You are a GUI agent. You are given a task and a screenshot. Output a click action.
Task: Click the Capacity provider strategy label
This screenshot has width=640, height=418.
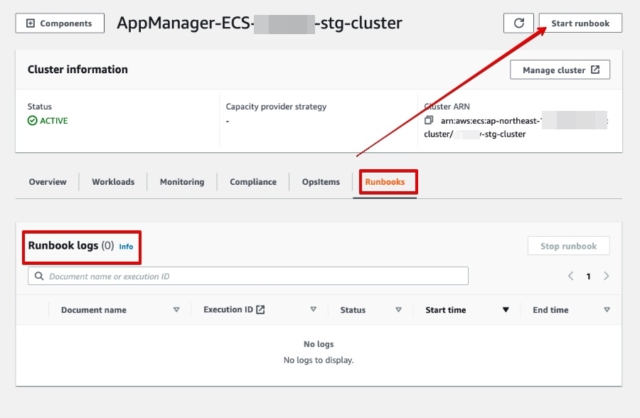click(276, 107)
